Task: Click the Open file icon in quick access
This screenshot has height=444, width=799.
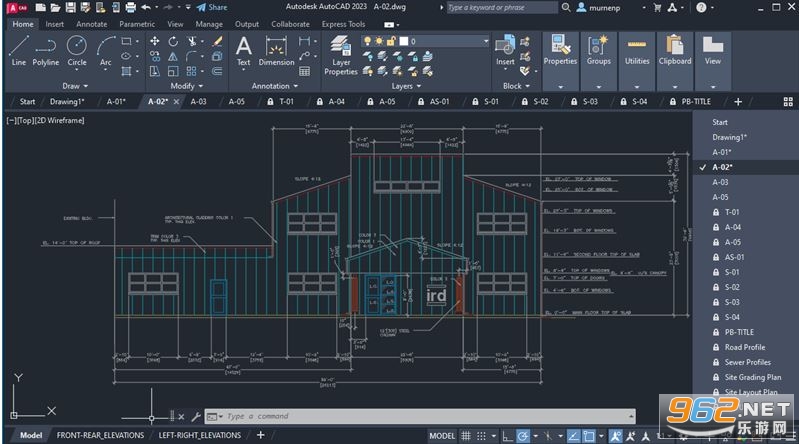Action: click(x=56, y=7)
